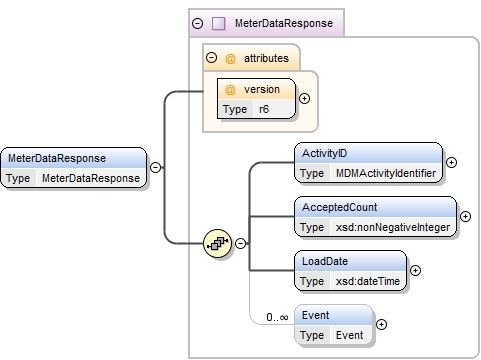Collapse the attributes group
This screenshot has height=360, width=481.
click(211, 58)
